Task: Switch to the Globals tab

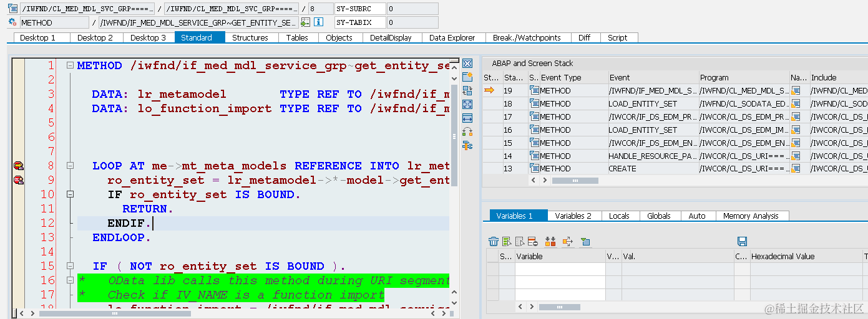Action: point(659,216)
